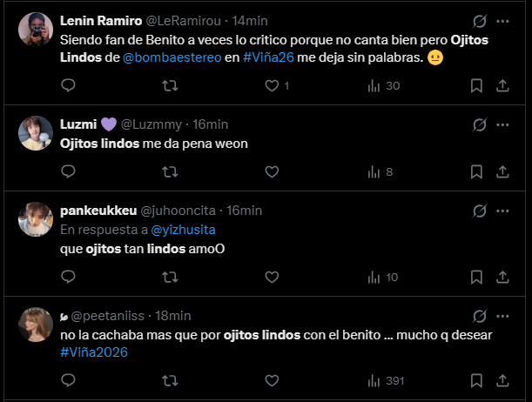This screenshot has height=402, width=532.
Task: Share Lenin Ramiro's tweet
Action: pyautogui.click(x=502, y=85)
